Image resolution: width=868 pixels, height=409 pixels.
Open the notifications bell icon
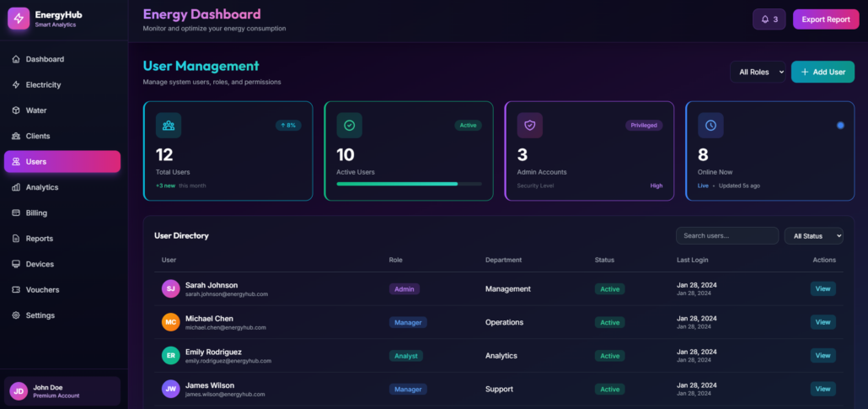click(x=765, y=19)
